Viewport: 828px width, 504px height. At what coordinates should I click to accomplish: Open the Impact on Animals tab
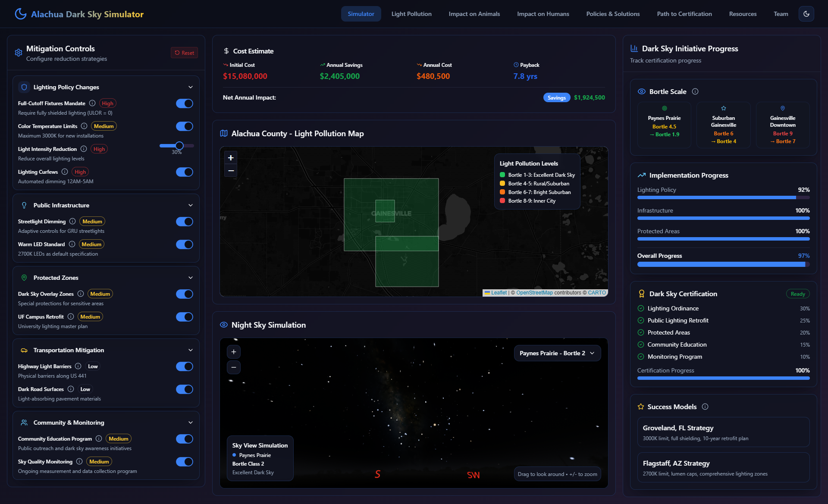coord(474,14)
